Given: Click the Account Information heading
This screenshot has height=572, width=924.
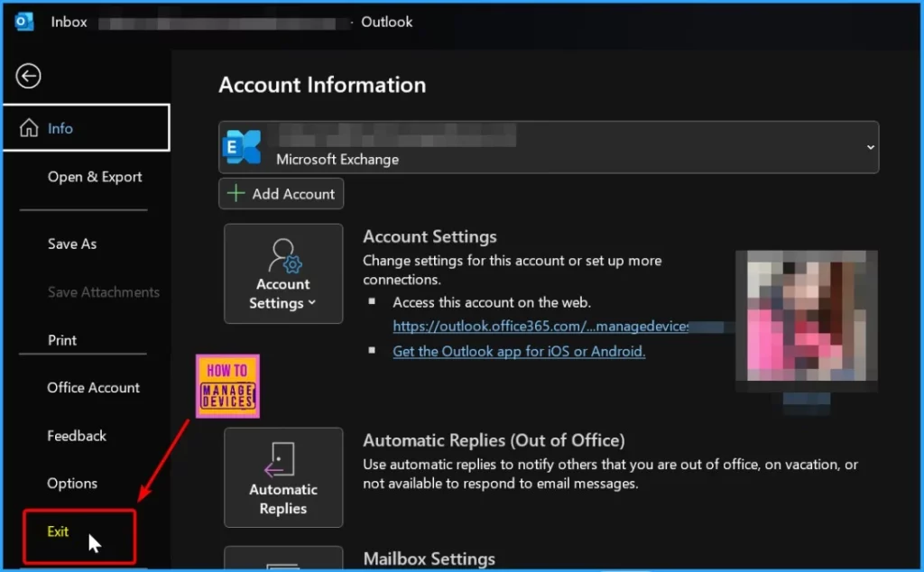Looking at the screenshot, I should 322,85.
